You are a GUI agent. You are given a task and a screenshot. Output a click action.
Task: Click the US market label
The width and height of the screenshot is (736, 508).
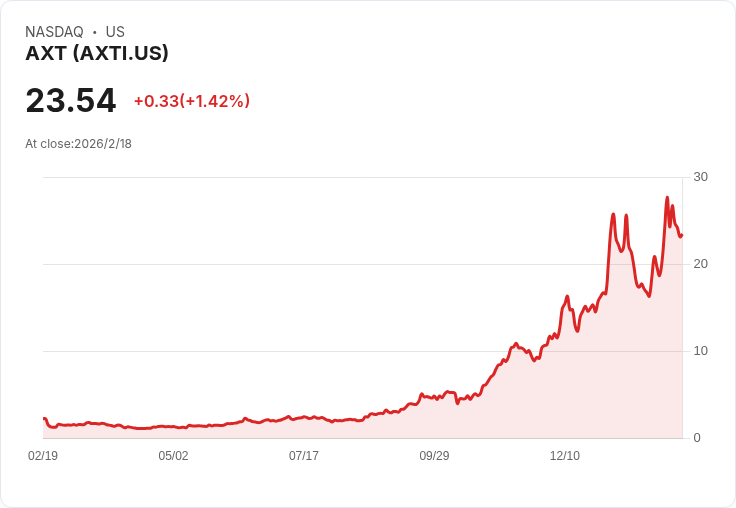tap(115, 32)
